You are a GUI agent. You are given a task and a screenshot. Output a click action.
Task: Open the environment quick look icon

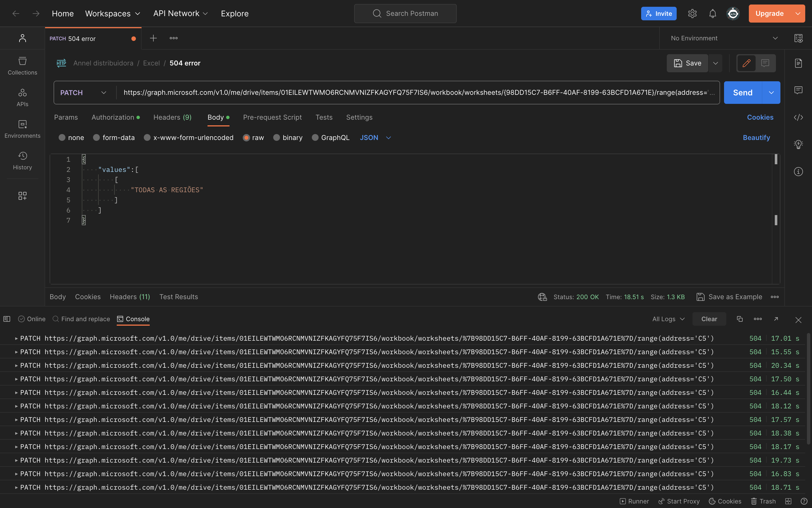click(798, 38)
